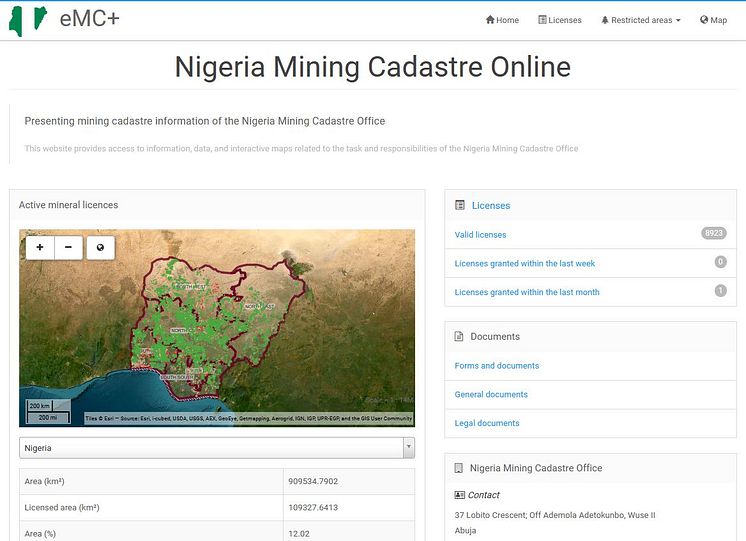This screenshot has width=746, height=541.
Task: Click the Licenses panel list icon
Action: click(x=460, y=205)
